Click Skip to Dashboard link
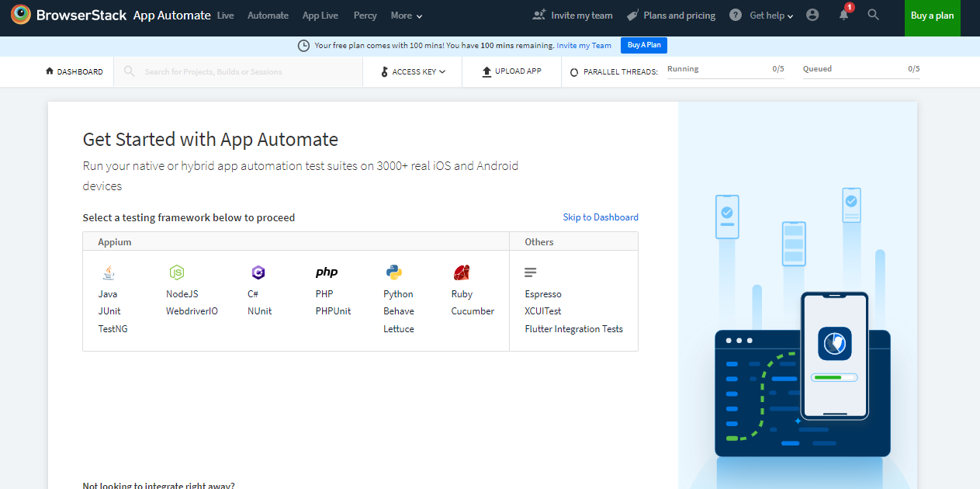 point(600,217)
